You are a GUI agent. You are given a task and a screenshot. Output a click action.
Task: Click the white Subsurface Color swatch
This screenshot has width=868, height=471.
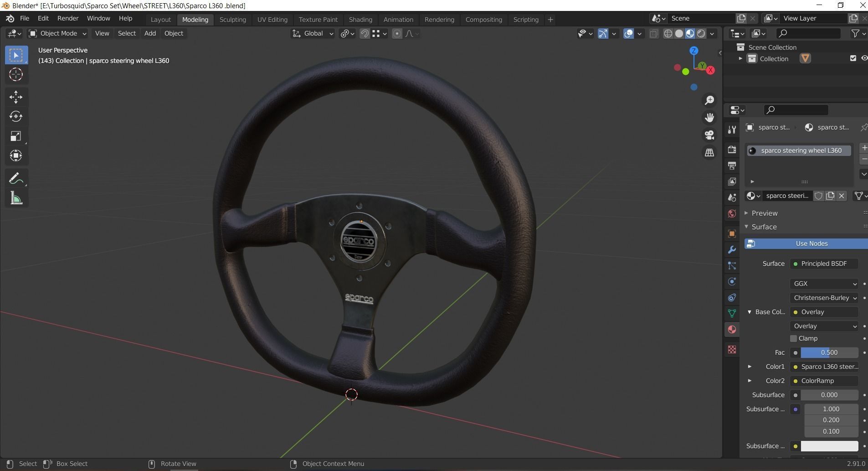(x=829, y=446)
